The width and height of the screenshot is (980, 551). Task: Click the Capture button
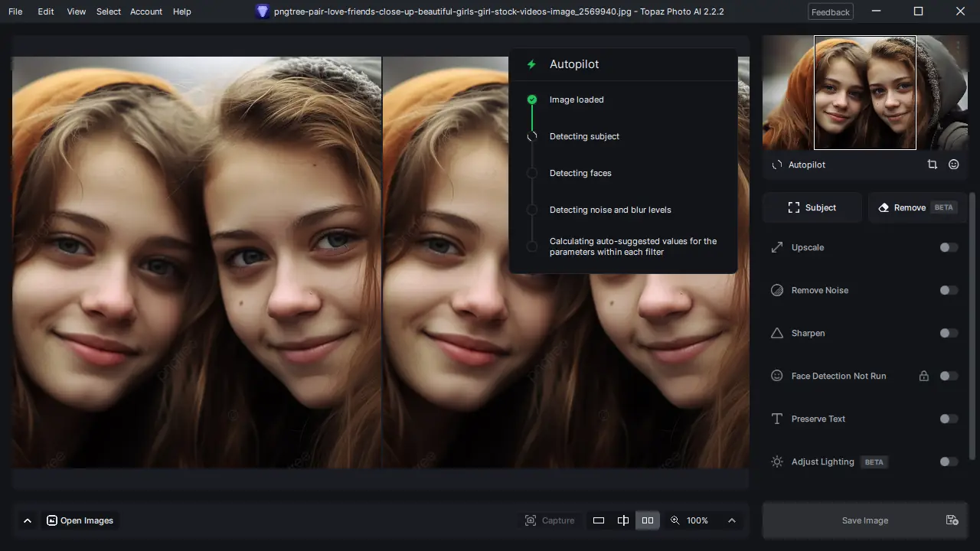coord(550,520)
